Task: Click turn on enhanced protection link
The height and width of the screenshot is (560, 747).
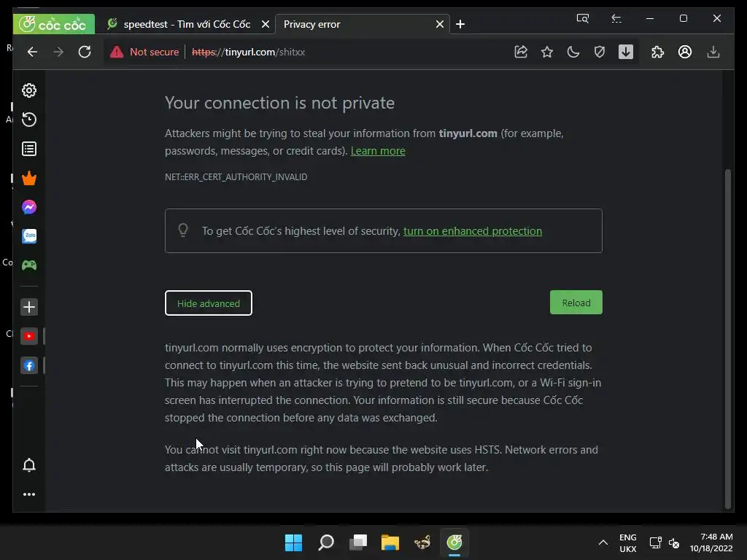Action: [x=473, y=231]
